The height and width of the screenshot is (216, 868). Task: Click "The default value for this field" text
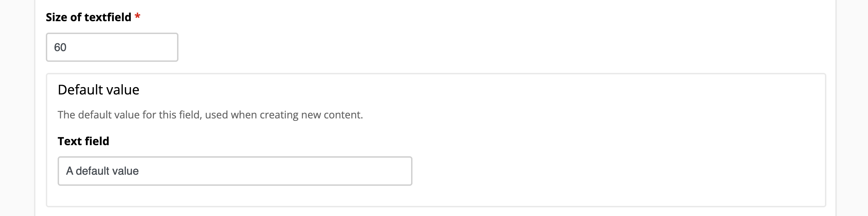[x=130, y=115]
